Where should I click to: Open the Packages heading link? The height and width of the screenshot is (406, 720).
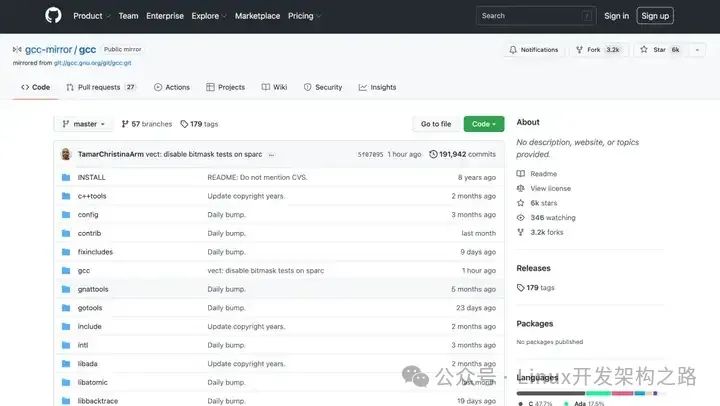(534, 324)
